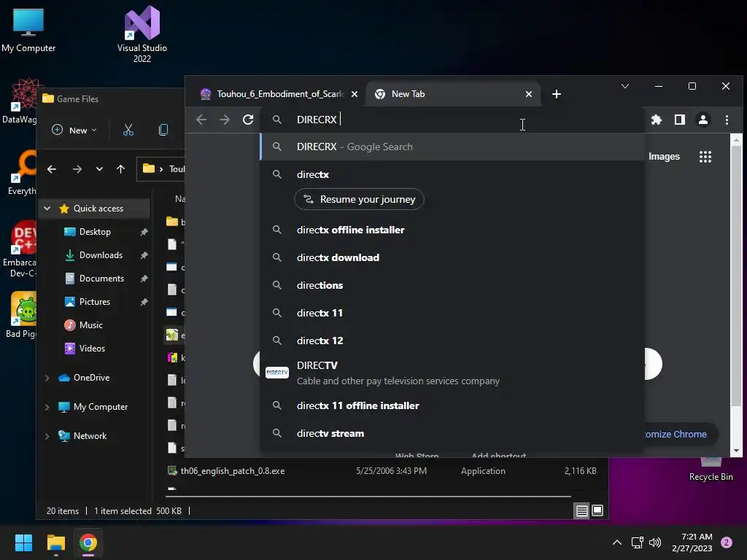Select directx download suggestion

452,257
